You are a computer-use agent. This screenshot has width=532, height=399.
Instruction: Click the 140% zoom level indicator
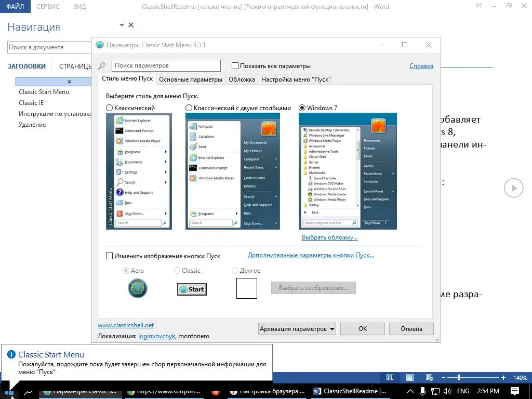[x=520, y=378]
